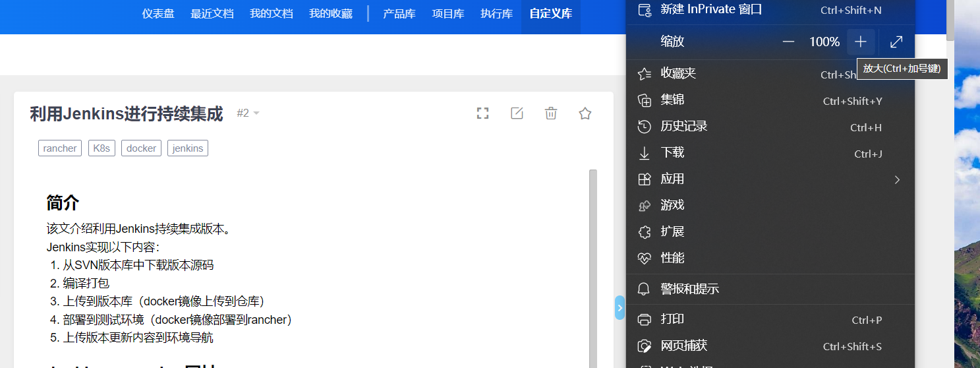The image size is (980, 368).
Task: Expand the #2 version dropdown
Action: 248,113
